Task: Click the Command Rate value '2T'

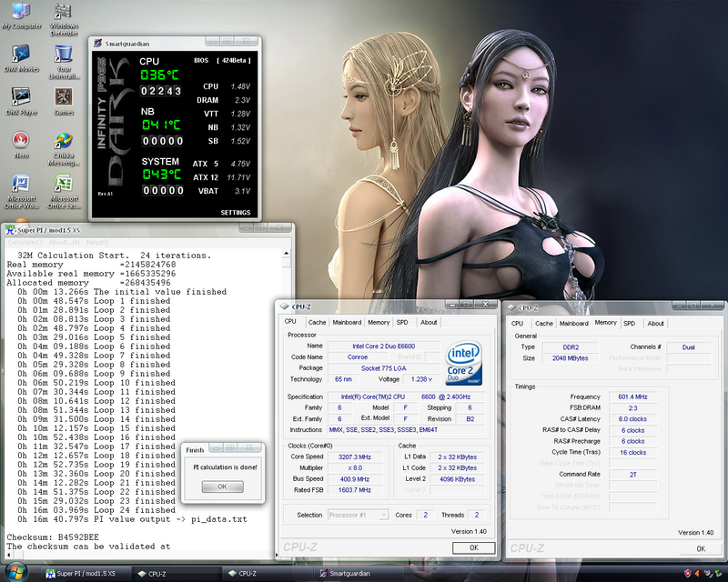Action: pyautogui.click(x=632, y=475)
